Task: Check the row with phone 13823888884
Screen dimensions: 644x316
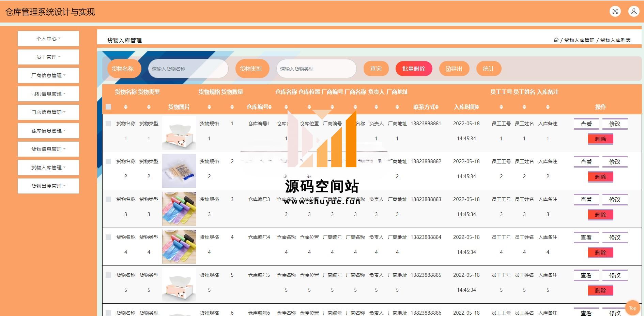Action: (x=108, y=237)
